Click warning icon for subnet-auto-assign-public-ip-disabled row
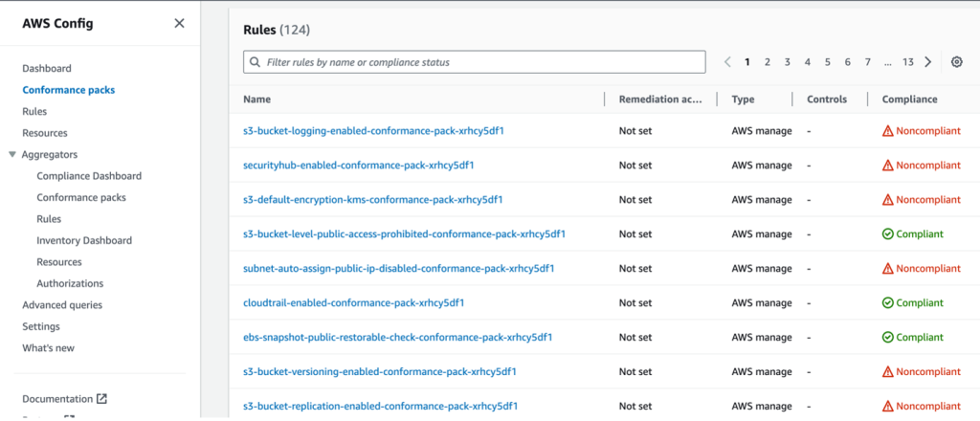Screen dimensions: 980x421 [887, 269]
